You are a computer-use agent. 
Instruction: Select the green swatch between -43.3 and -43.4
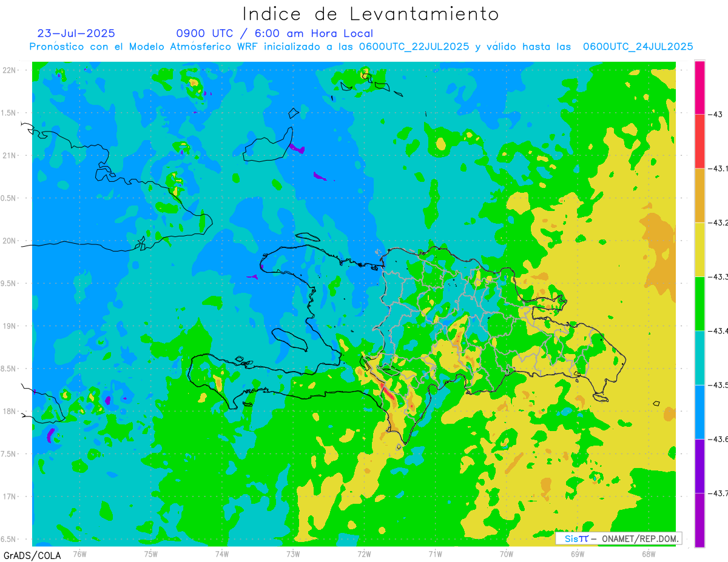[699, 303]
